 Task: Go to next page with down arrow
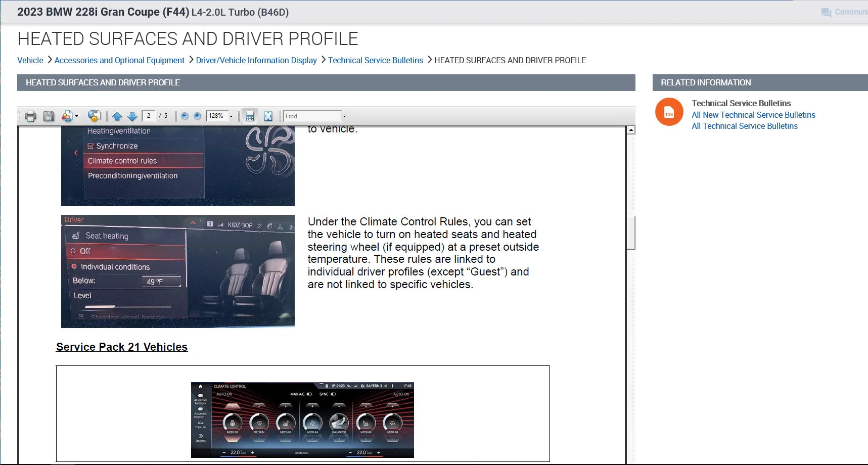coord(132,117)
